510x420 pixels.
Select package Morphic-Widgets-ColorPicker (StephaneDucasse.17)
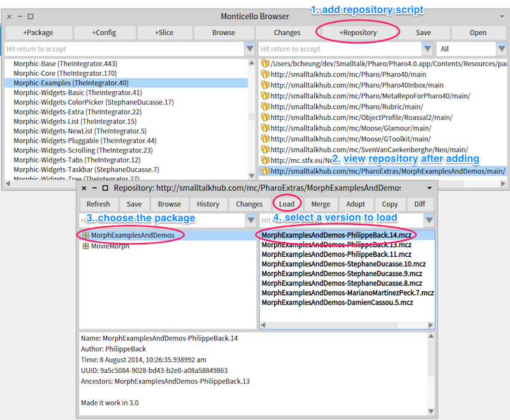point(126,102)
